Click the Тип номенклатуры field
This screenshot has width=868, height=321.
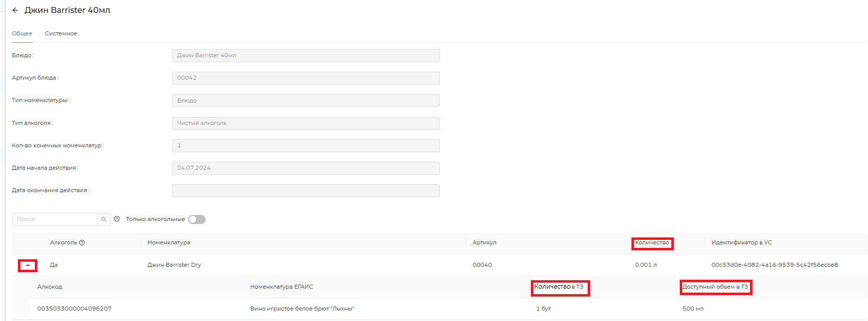tap(305, 101)
